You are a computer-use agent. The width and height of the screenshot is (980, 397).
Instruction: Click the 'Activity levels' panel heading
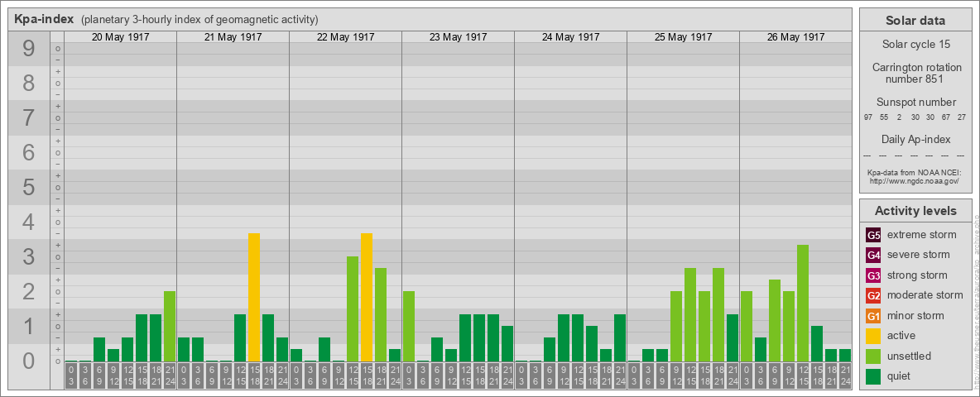915,211
